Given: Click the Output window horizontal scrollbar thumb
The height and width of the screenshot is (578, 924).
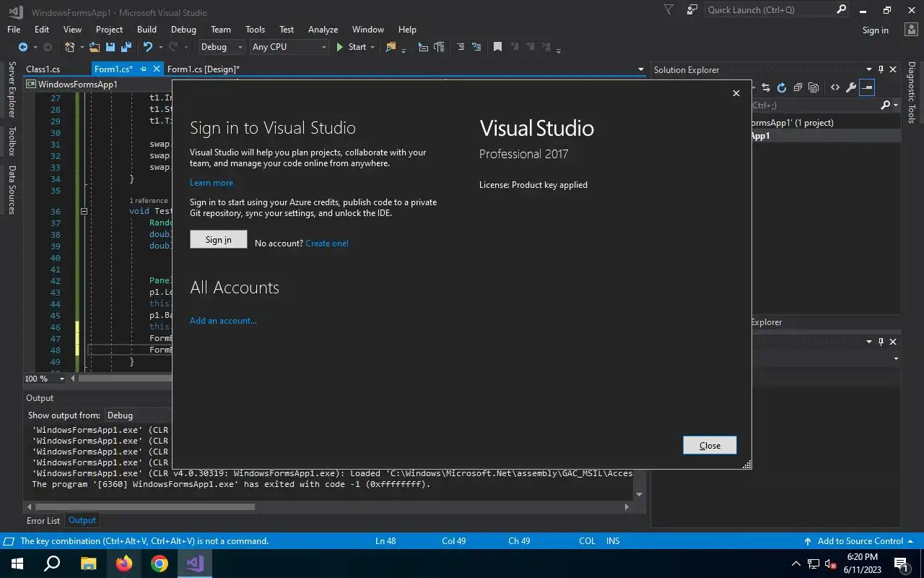Looking at the screenshot, I should [x=145, y=507].
